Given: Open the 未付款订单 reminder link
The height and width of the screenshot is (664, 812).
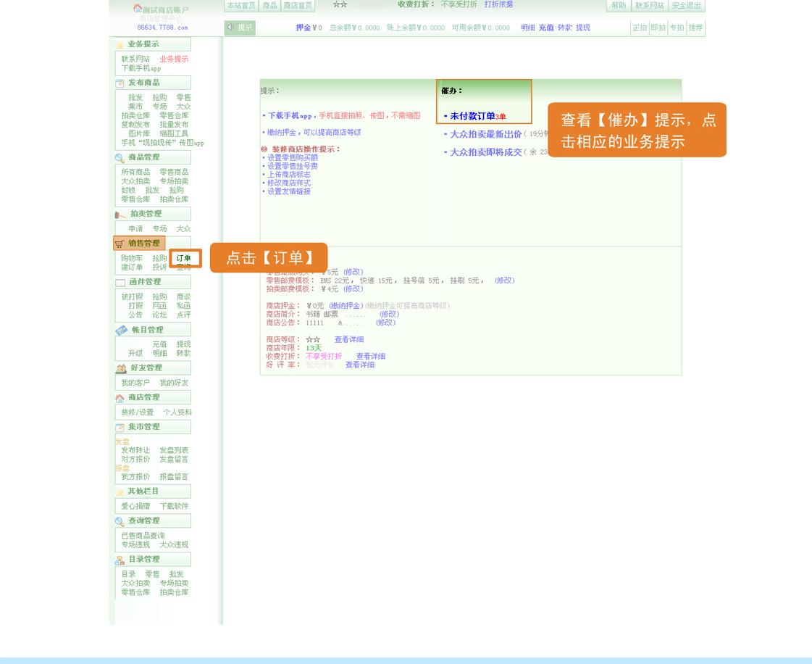Looking at the screenshot, I should pyautogui.click(x=472, y=116).
